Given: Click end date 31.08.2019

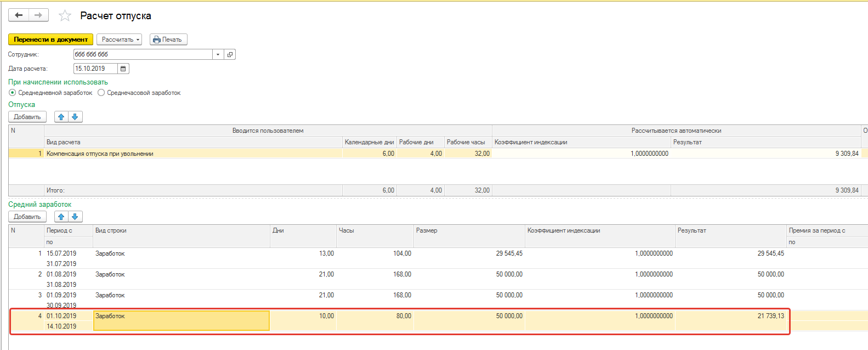Looking at the screenshot, I should [61, 285].
